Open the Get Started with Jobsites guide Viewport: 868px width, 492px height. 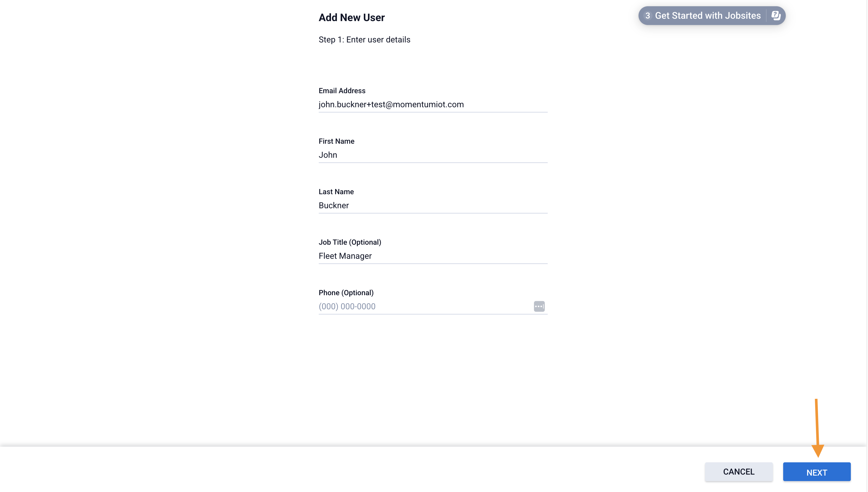pos(707,16)
